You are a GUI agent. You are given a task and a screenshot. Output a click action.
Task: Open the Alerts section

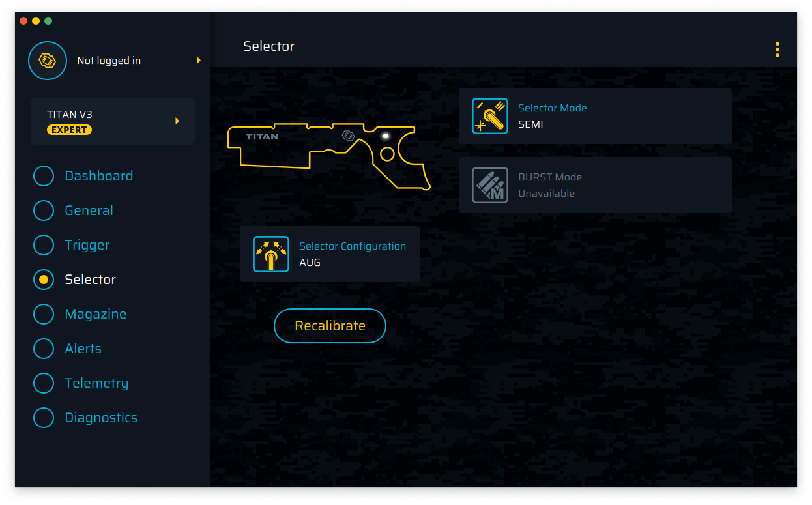click(83, 349)
